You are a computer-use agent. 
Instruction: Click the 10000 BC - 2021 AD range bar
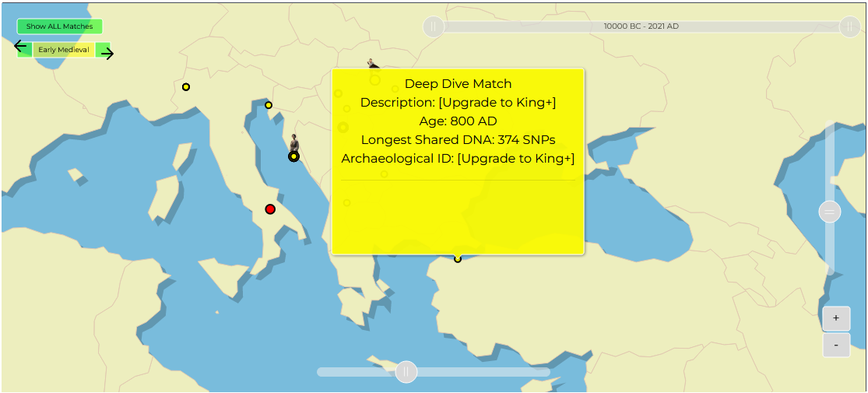[641, 26]
